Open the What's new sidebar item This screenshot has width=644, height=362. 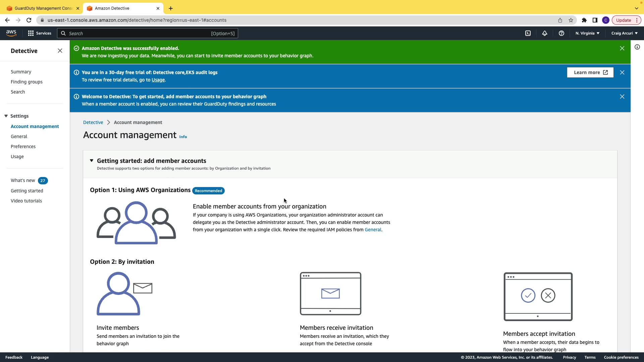pyautogui.click(x=23, y=180)
